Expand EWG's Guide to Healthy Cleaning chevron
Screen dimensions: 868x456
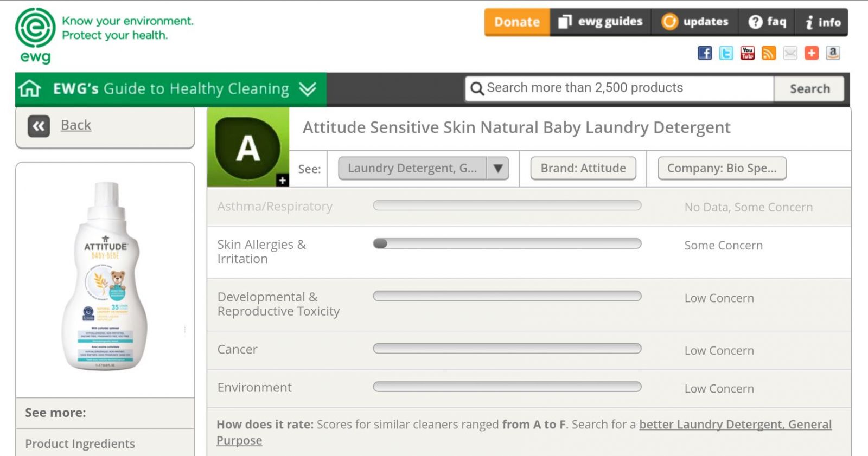pyautogui.click(x=308, y=89)
